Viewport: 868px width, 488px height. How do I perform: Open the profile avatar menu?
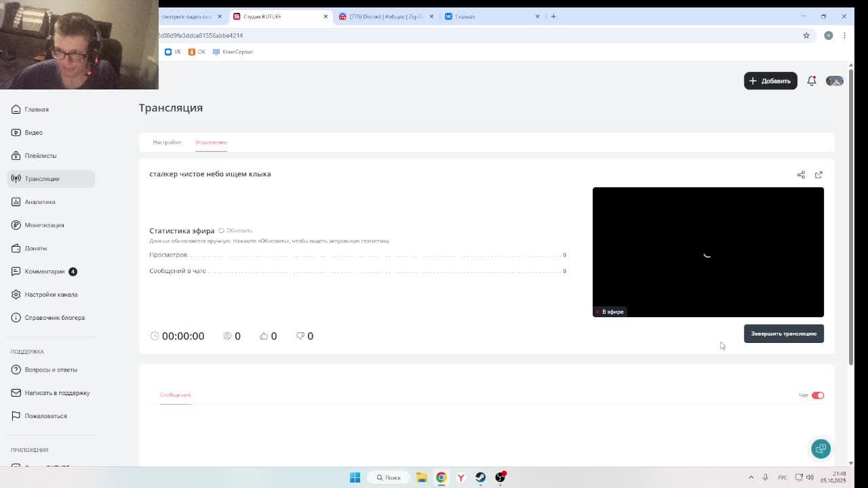pos(835,81)
